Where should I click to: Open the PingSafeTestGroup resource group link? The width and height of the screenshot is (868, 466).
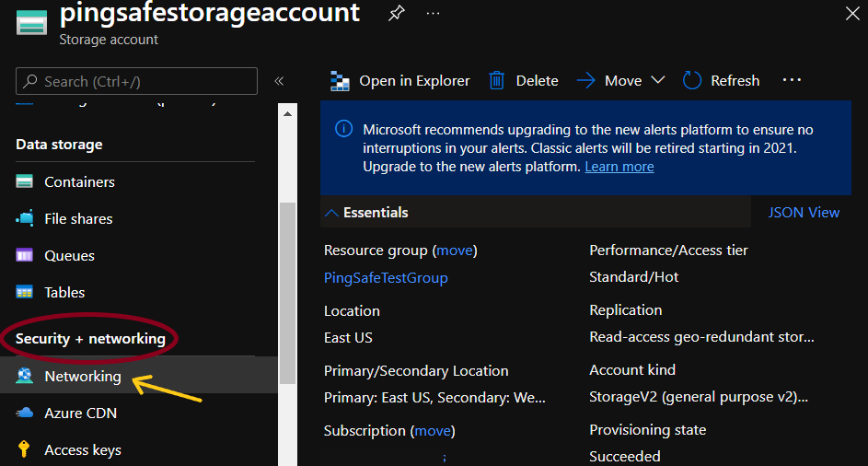(386, 277)
